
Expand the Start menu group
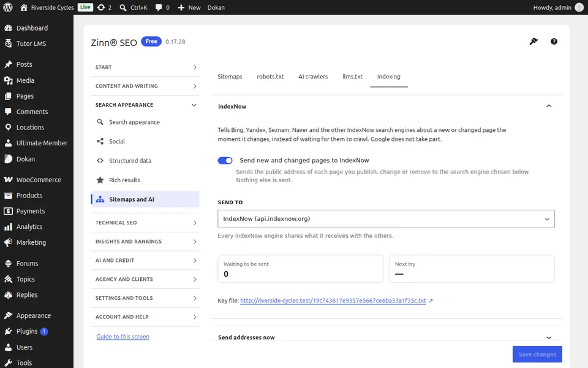(x=145, y=67)
